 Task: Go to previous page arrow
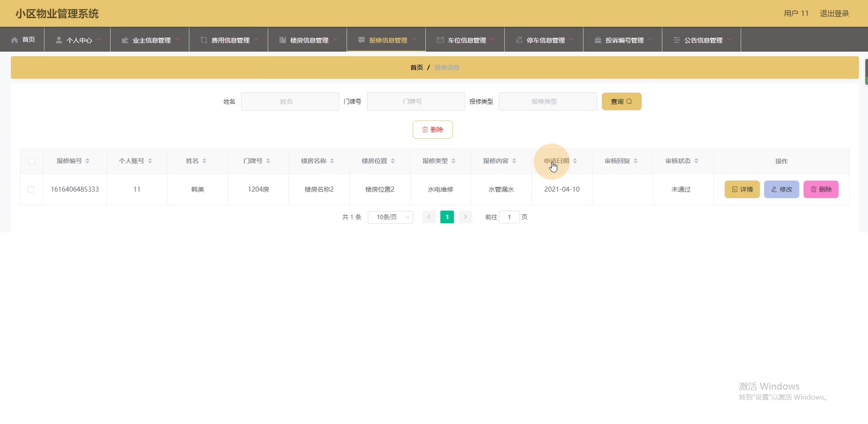[429, 217]
